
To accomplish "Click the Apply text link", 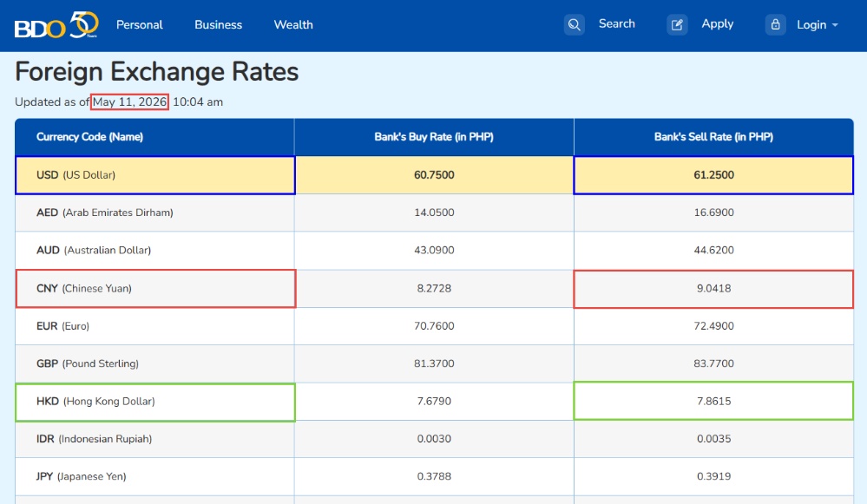I will 717,23.
